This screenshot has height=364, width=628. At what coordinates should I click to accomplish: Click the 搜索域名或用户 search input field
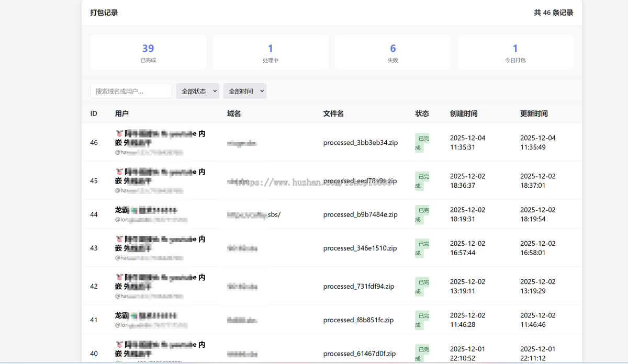point(130,90)
